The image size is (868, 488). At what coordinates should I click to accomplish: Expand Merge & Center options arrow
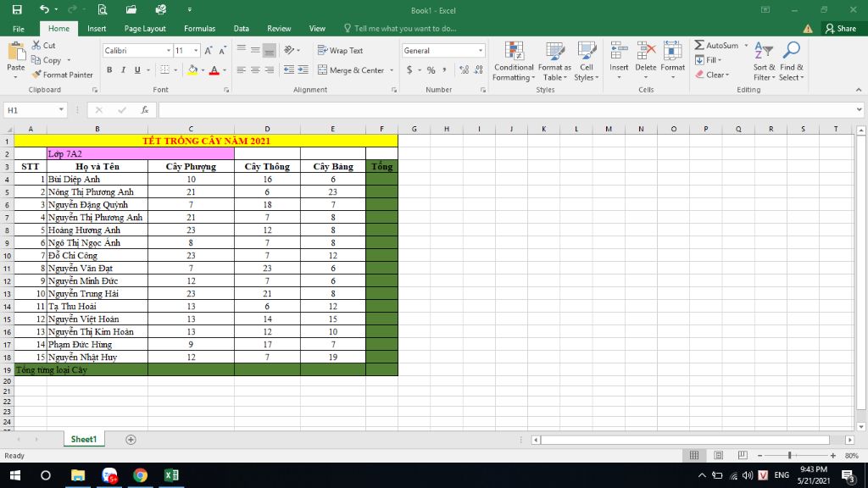pyautogui.click(x=392, y=70)
